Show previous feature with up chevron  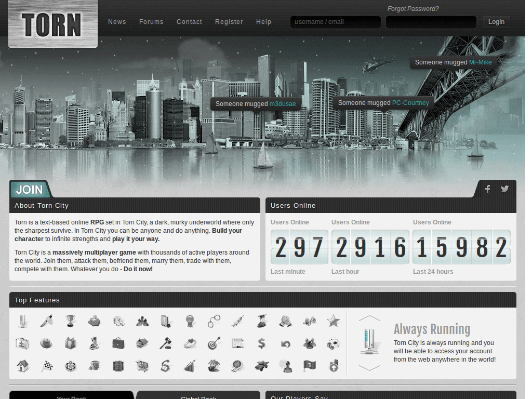[369, 318]
